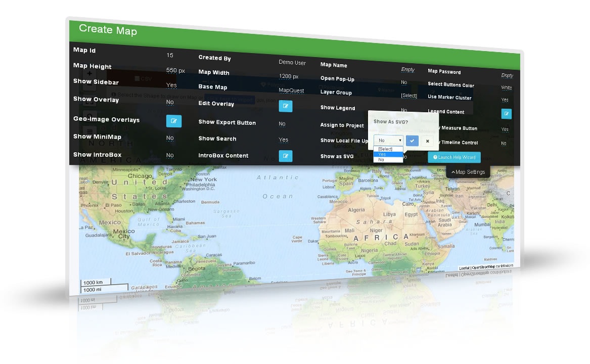Open the IntroBox Content editor
The height and width of the screenshot is (364, 590).
[286, 156]
